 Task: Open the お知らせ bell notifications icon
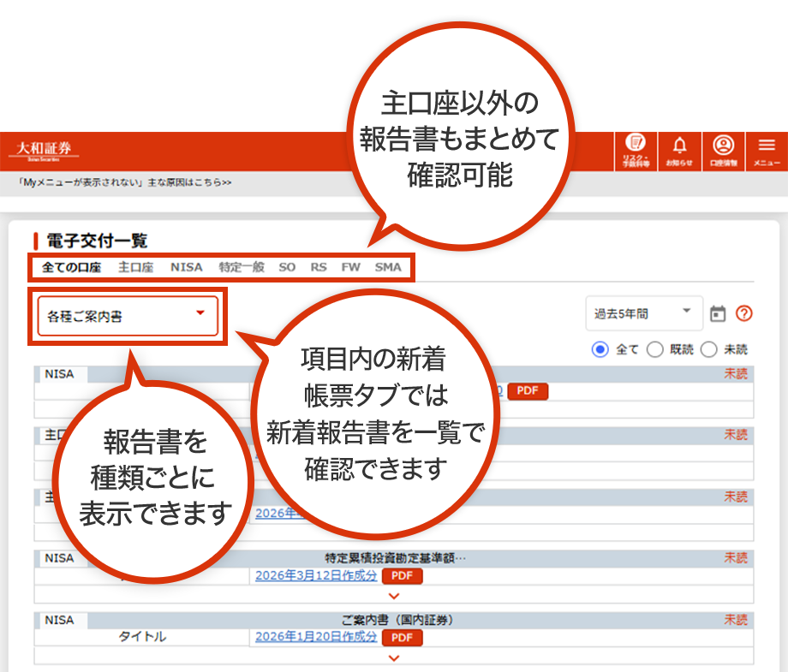point(679,152)
